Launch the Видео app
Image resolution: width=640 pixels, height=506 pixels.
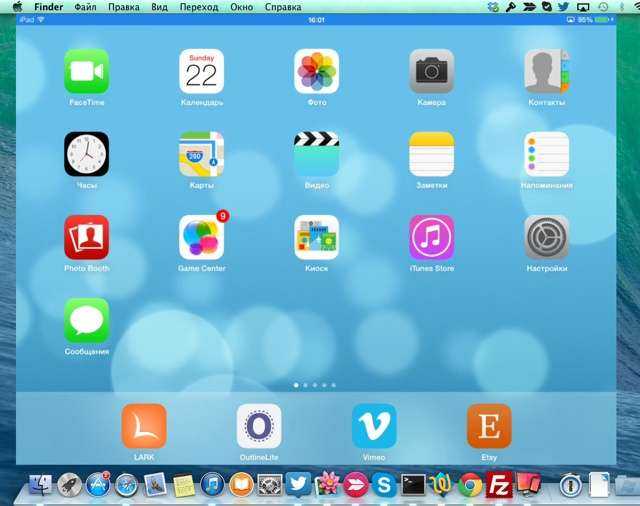[317, 154]
